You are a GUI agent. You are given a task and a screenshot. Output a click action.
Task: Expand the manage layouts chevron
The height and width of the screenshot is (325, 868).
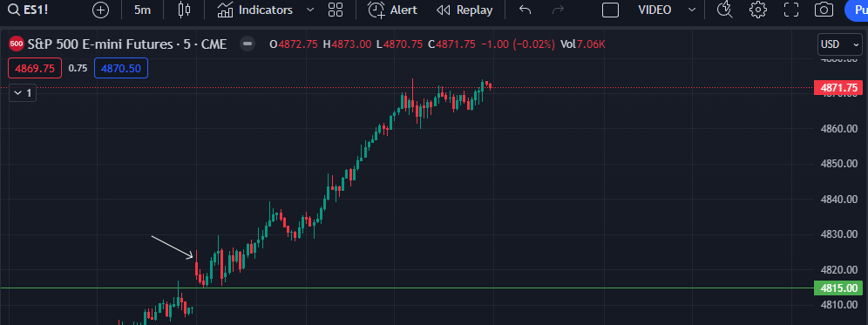[x=692, y=10]
